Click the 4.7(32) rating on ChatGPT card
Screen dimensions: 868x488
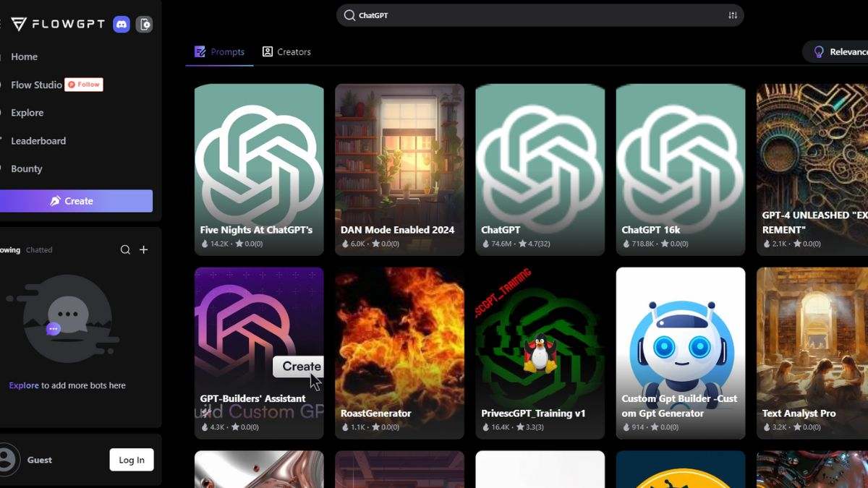tap(535, 244)
